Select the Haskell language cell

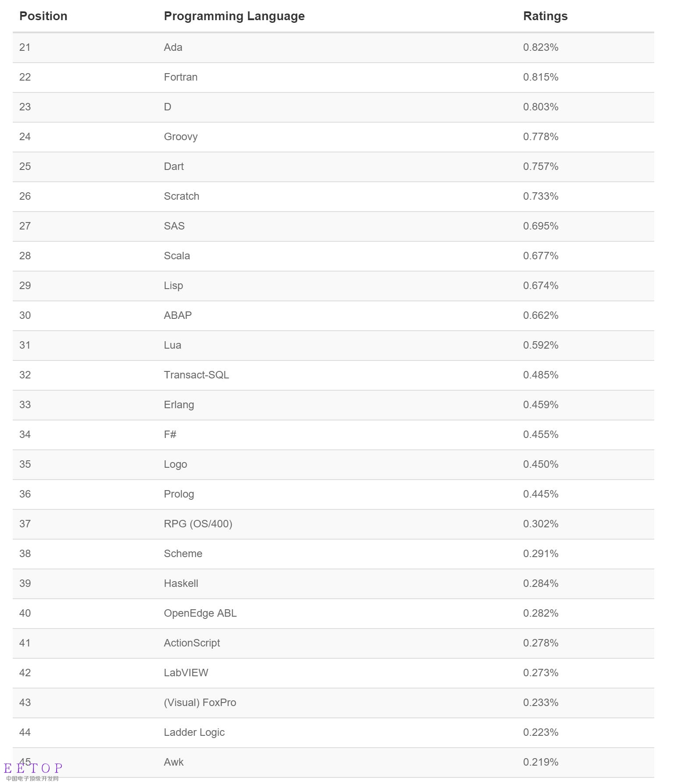pyautogui.click(x=181, y=583)
